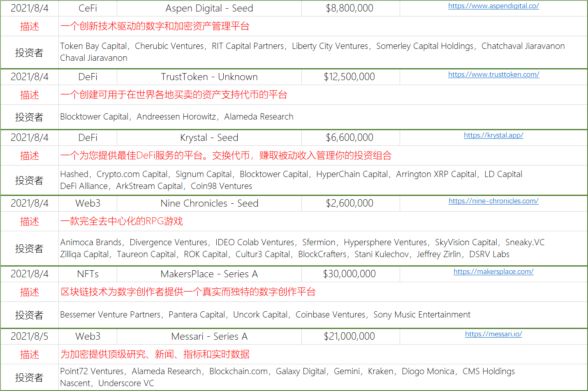Click the date cell beside MakersPlace
Image resolution: width=588 pixels, height=391 pixels.
click(x=30, y=274)
